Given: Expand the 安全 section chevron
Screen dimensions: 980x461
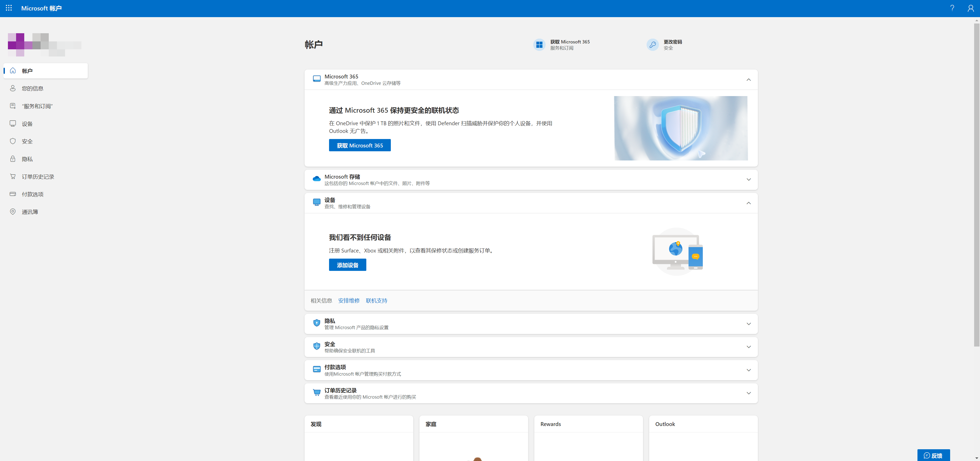Looking at the screenshot, I should (748, 347).
